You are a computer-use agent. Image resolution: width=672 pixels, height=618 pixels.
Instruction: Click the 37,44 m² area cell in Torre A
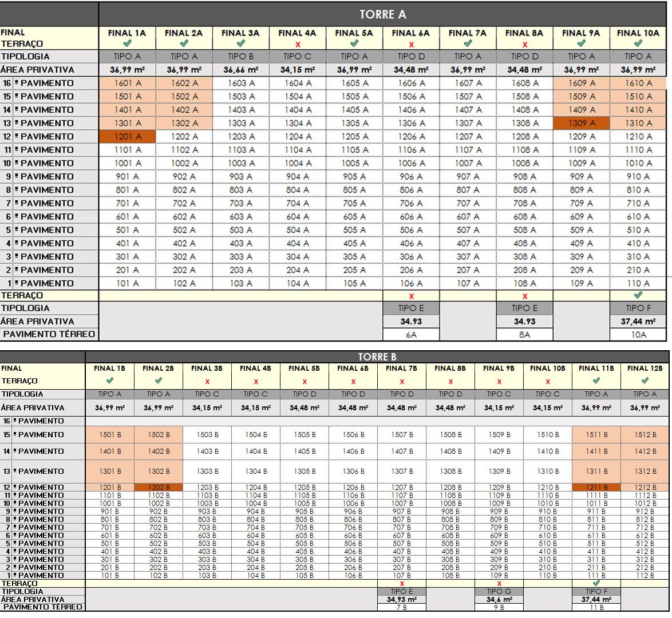638,322
